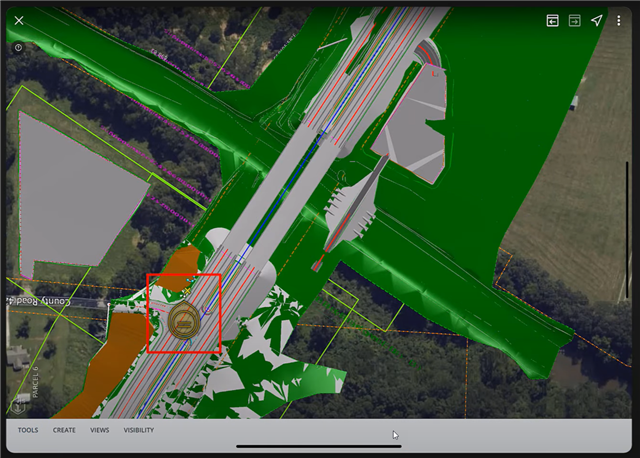Switch to the VIEWS menu
The image size is (640, 458).
pyautogui.click(x=100, y=430)
